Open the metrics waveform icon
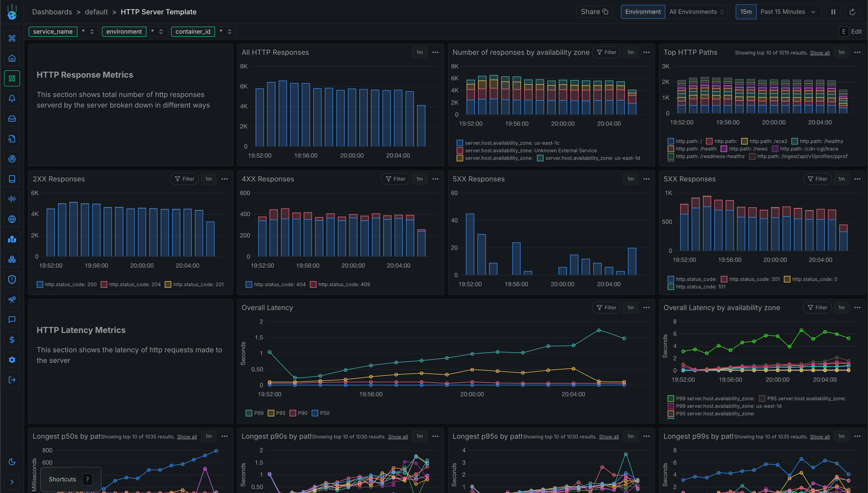 click(x=12, y=199)
